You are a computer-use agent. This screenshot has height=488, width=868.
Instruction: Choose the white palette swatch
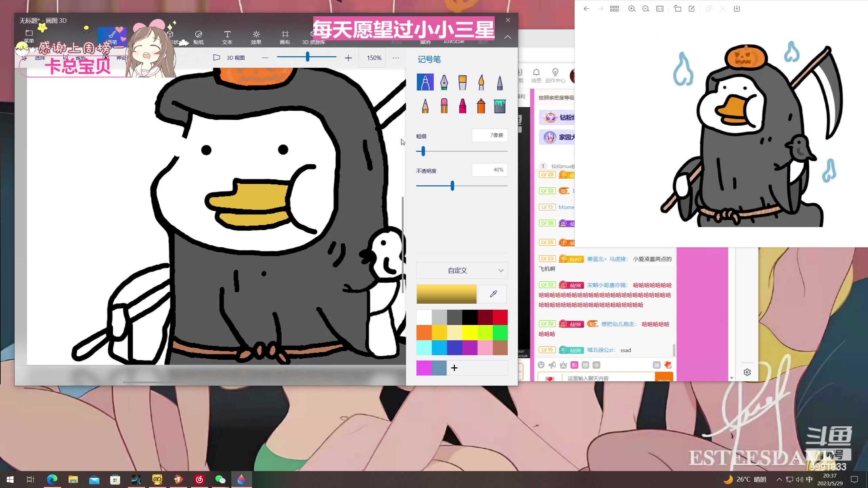click(x=424, y=317)
